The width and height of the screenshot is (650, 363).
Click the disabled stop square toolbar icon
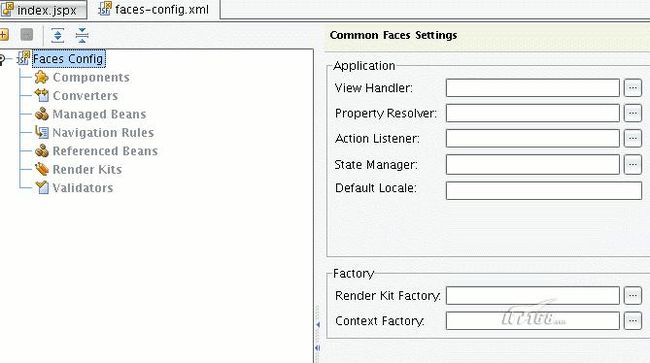coord(27,34)
